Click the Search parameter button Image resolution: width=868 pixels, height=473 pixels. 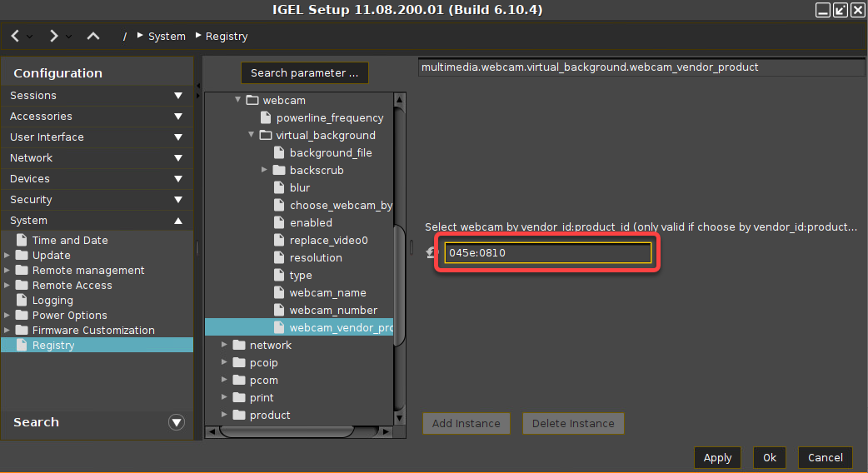(x=304, y=73)
